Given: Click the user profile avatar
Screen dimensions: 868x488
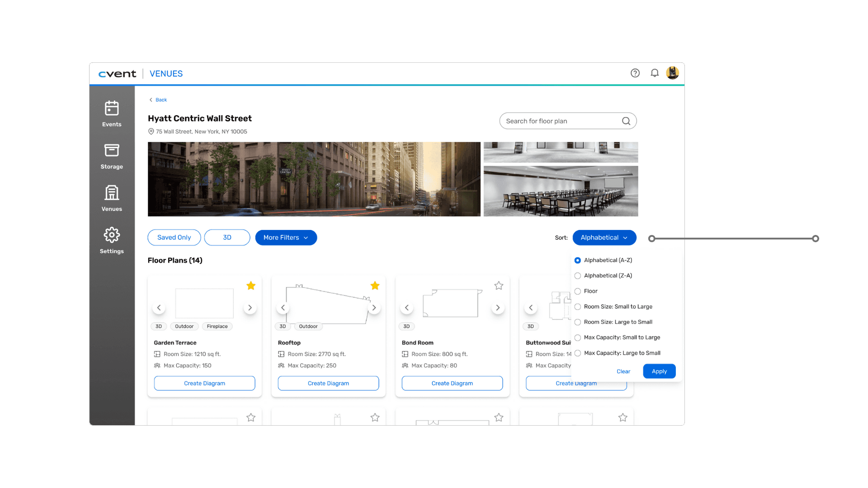Looking at the screenshot, I should pyautogui.click(x=672, y=73).
